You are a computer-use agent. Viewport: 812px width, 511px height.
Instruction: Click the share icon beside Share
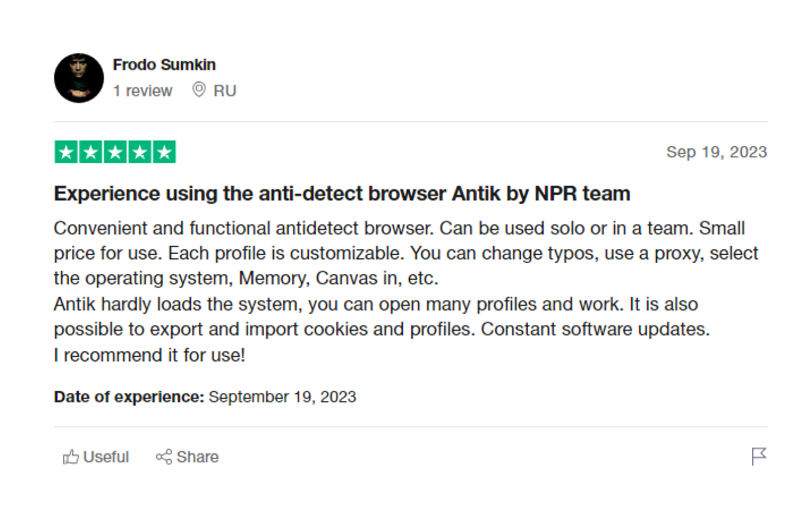pos(164,456)
